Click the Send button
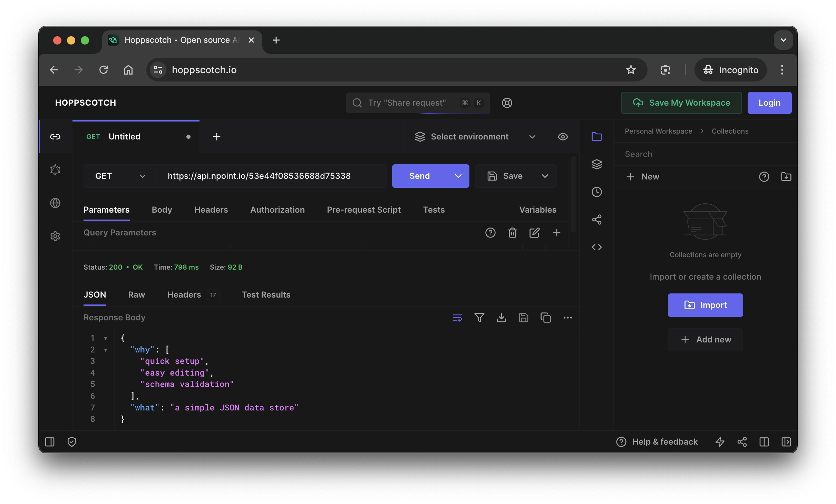Viewport: 836px width, 504px height. 420,176
